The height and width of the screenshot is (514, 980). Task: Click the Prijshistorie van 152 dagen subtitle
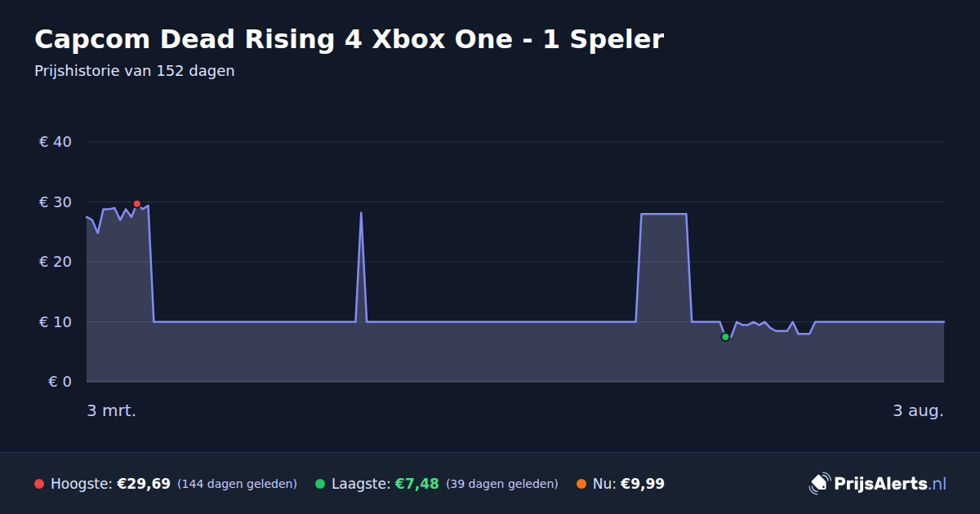(x=135, y=71)
